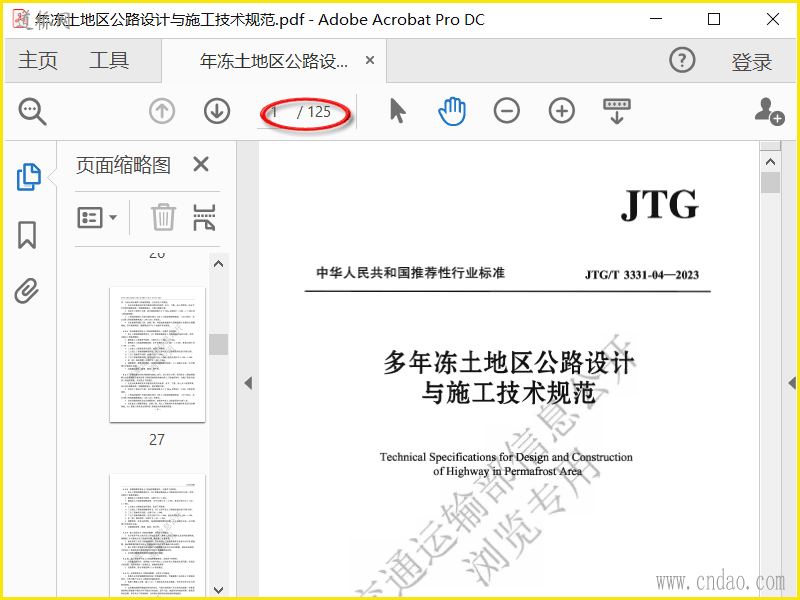Viewport: 800px width, 600px height.
Task: Open the find text magnifier tool
Action: coord(33,111)
